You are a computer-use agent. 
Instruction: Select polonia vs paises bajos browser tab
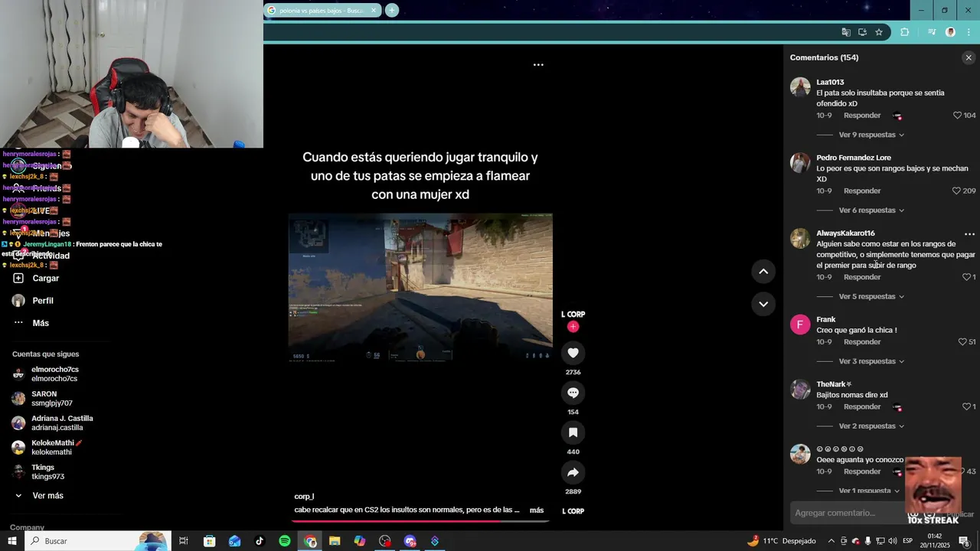coord(321,11)
